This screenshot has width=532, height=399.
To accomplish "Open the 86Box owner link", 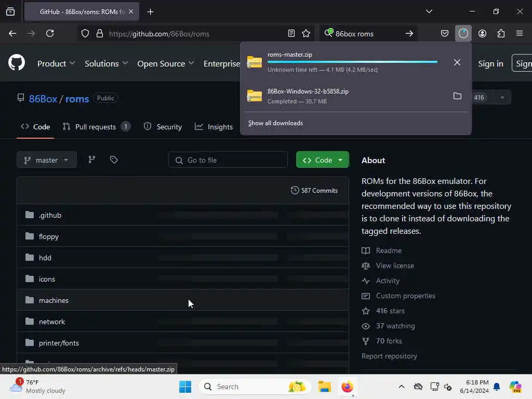I will (x=43, y=99).
